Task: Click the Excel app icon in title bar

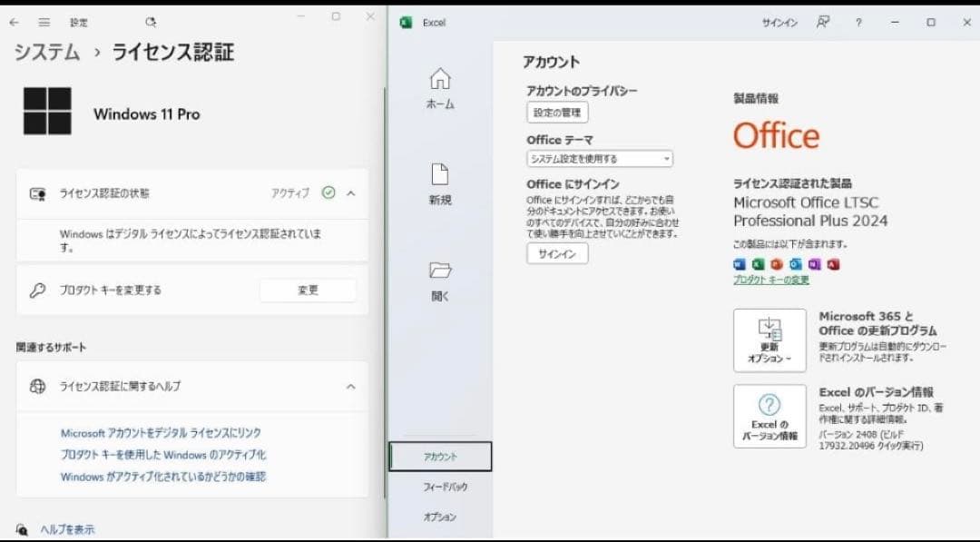Action: click(x=407, y=23)
